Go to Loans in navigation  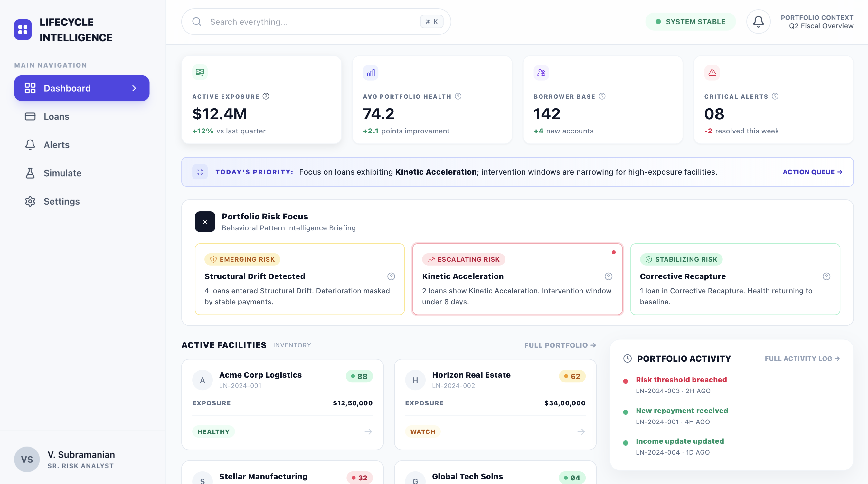[x=56, y=116]
